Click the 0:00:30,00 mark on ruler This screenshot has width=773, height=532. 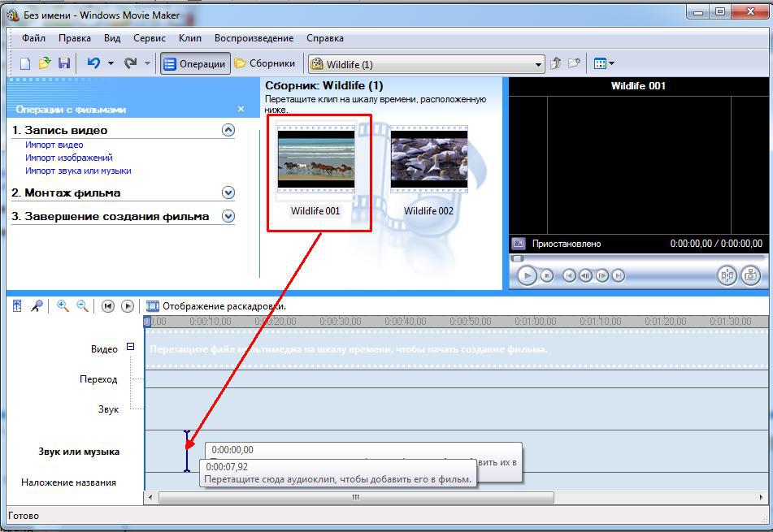340,321
